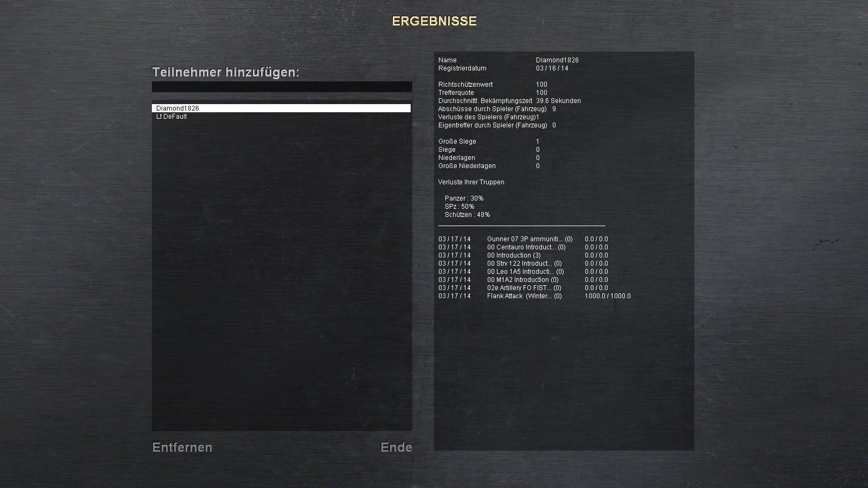868x488 pixels.
Task: Click the Schützen 48% losses line
Action: [467, 215]
